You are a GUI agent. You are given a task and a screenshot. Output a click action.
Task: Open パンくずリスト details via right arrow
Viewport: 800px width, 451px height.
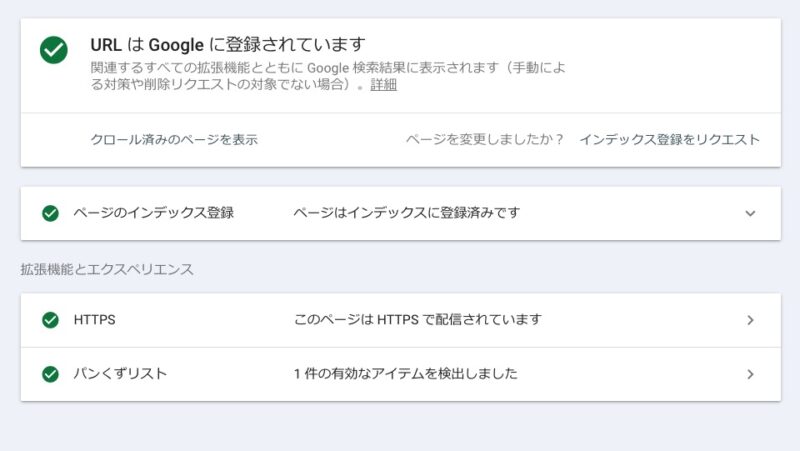(x=750, y=374)
